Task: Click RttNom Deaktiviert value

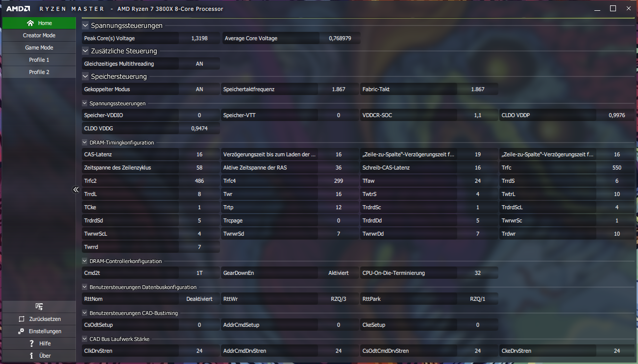Action: point(199,299)
